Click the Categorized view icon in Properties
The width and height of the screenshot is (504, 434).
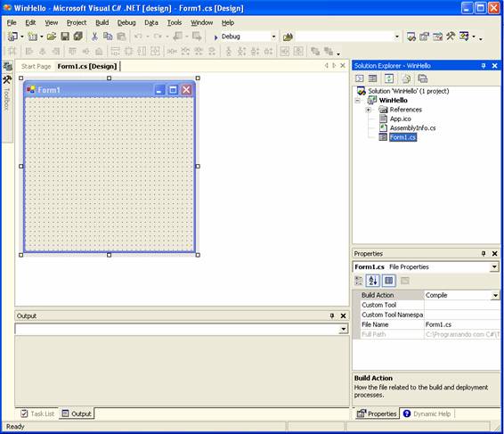[359, 281]
